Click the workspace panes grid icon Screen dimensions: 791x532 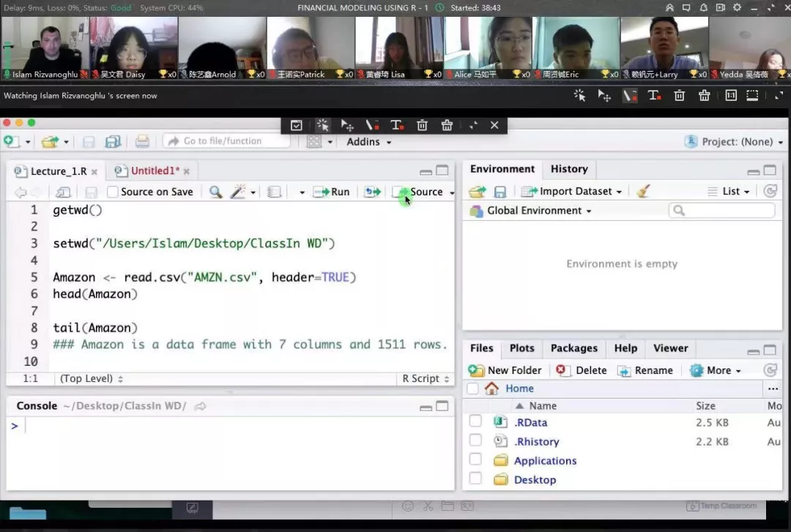coord(314,142)
